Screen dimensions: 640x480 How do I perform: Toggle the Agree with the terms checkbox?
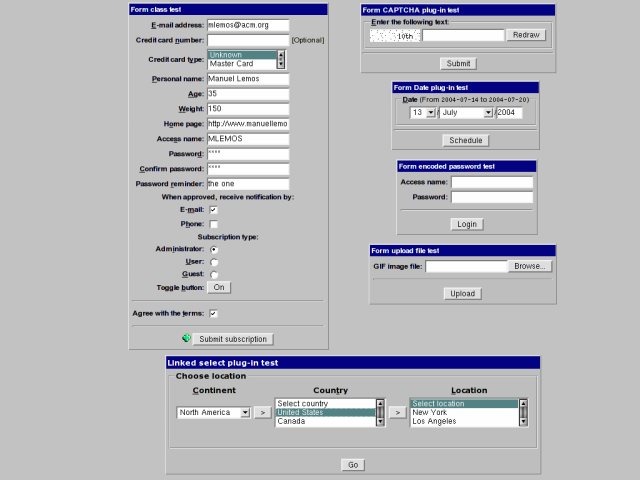(x=213, y=313)
